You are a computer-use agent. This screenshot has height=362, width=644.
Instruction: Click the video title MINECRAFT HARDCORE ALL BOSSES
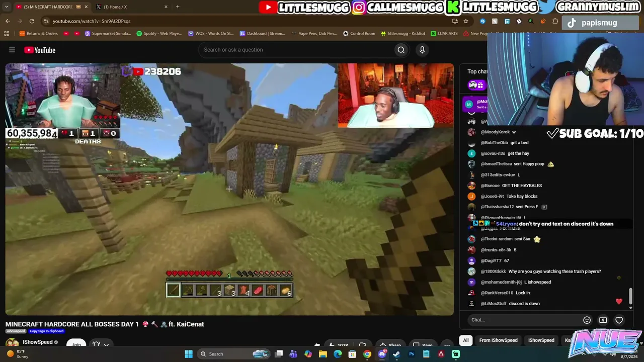(x=105, y=324)
